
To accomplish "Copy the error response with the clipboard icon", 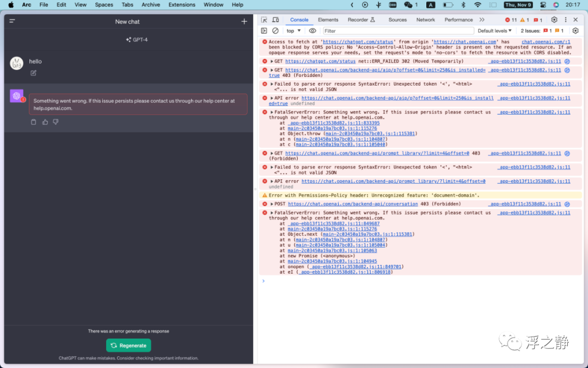I will pos(33,122).
